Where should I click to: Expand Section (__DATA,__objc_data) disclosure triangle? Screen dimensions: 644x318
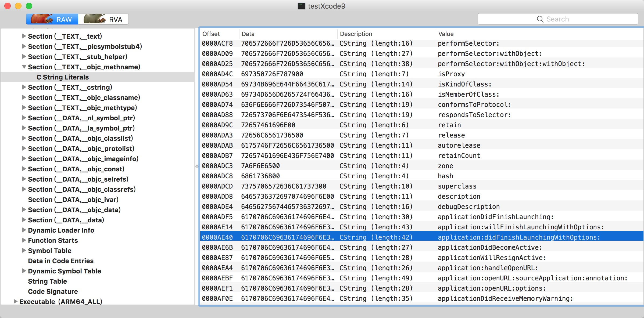coord(24,209)
